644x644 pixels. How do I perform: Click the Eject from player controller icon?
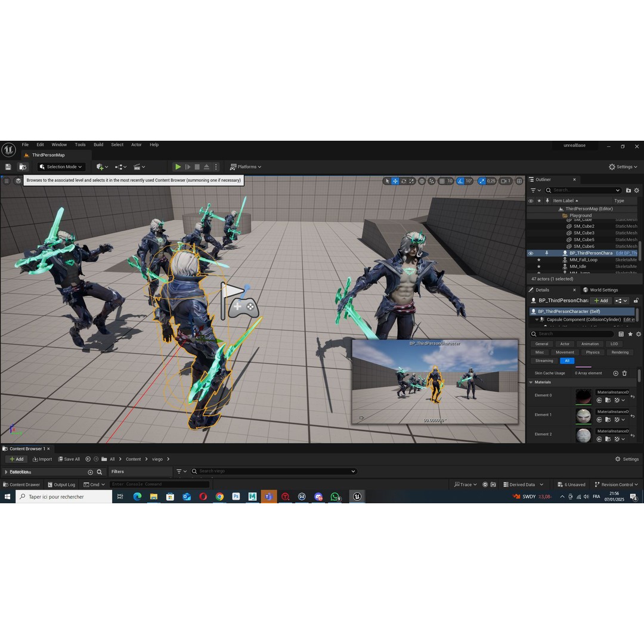[x=206, y=167]
